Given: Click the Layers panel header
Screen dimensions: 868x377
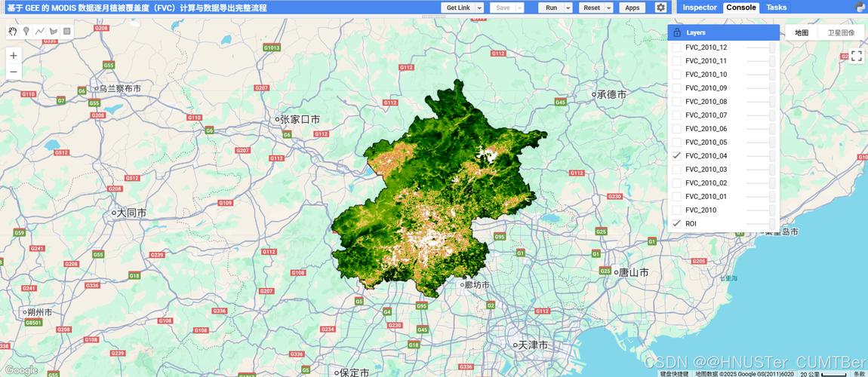Looking at the screenshot, I should [x=724, y=32].
